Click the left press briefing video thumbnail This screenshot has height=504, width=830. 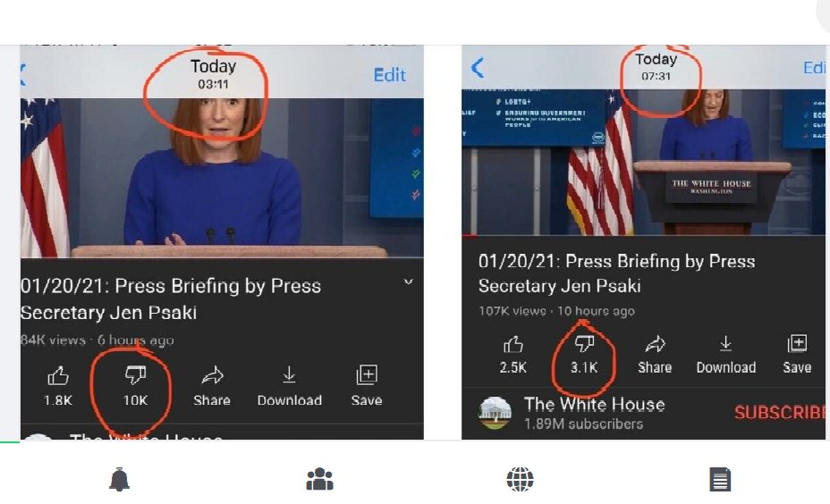222,178
